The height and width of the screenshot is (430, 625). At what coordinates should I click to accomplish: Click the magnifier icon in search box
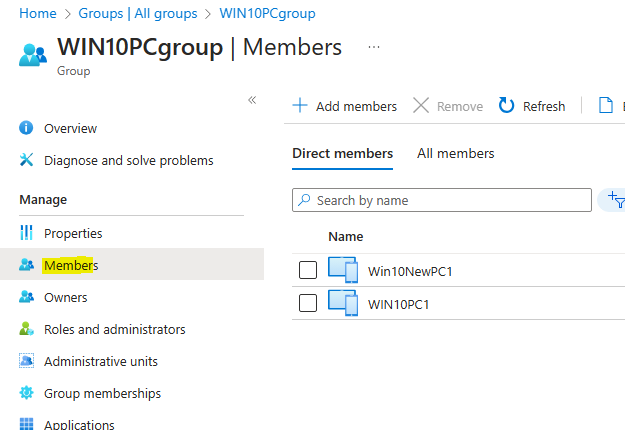pos(304,200)
